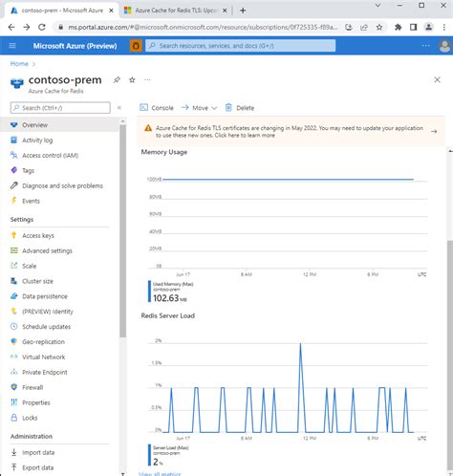Open the header ellipsis more options
This screenshot has height=476, width=453.
[425, 46]
